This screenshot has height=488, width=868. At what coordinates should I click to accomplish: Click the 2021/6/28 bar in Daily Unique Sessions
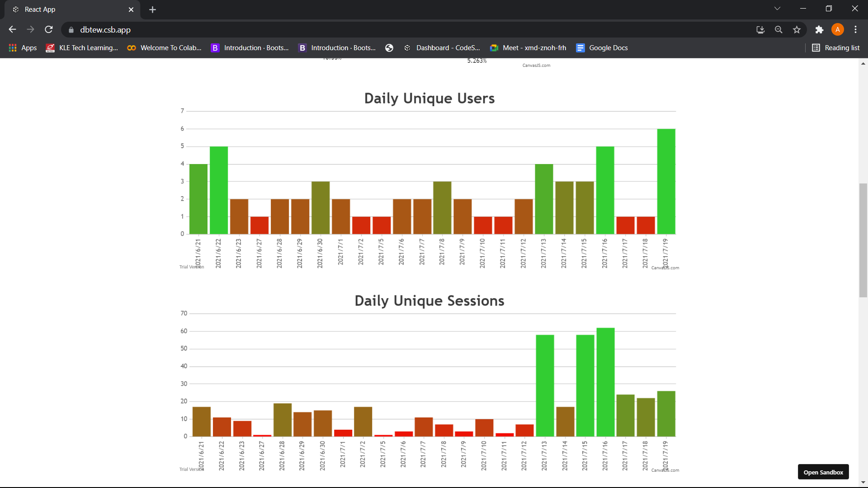tap(283, 420)
